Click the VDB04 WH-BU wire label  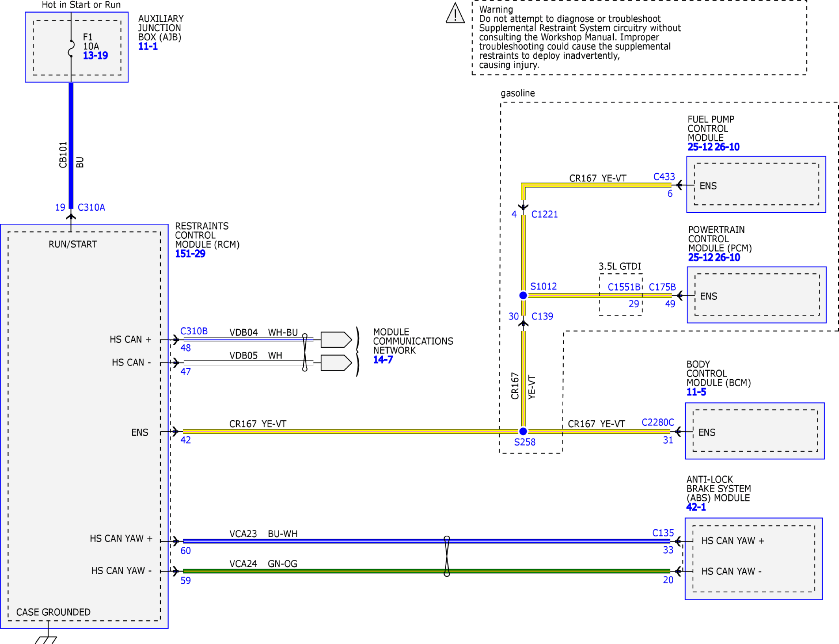click(x=264, y=332)
